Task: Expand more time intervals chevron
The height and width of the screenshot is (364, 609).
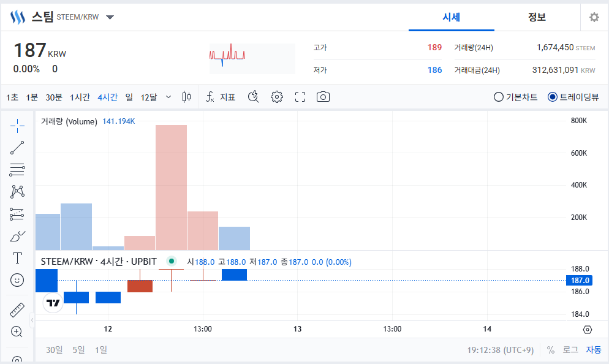Action: click(x=168, y=97)
